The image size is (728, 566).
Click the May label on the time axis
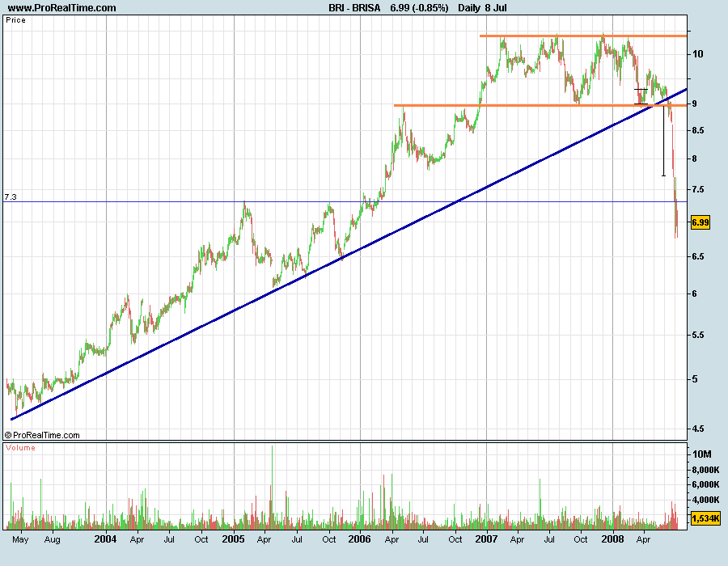[20, 540]
